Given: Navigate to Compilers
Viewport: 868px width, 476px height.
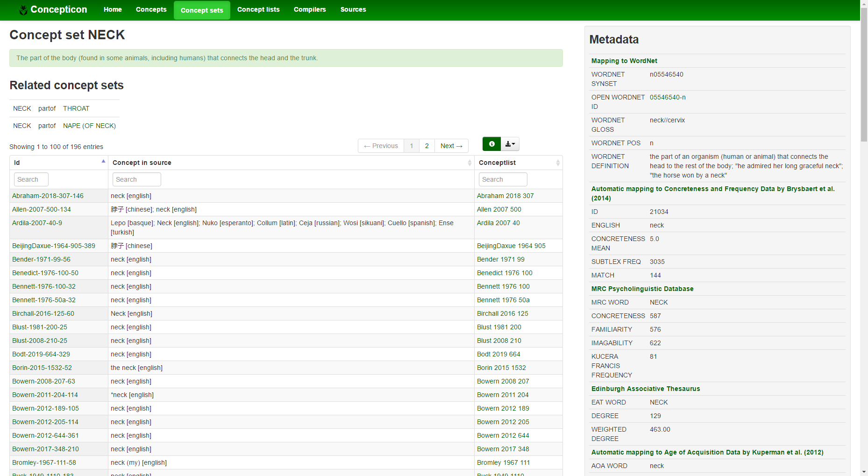Looking at the screenshot, I should click(x=310, y=9).
